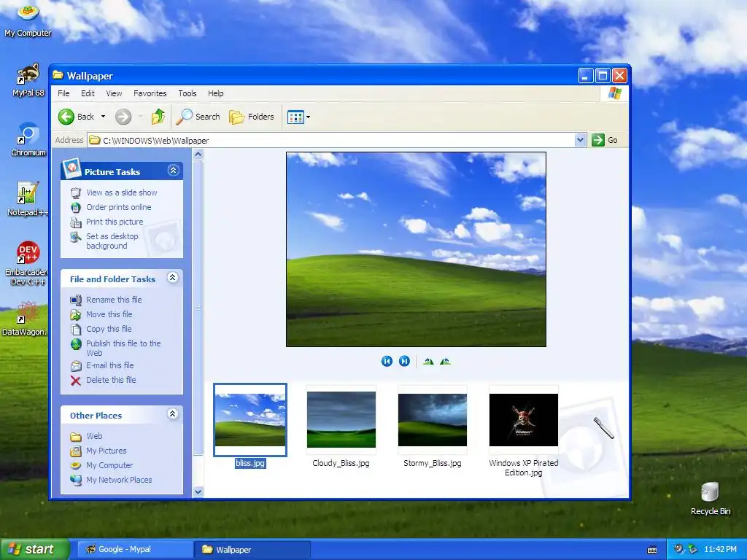Open Web folder in Other Places

(x=94, y=436)
